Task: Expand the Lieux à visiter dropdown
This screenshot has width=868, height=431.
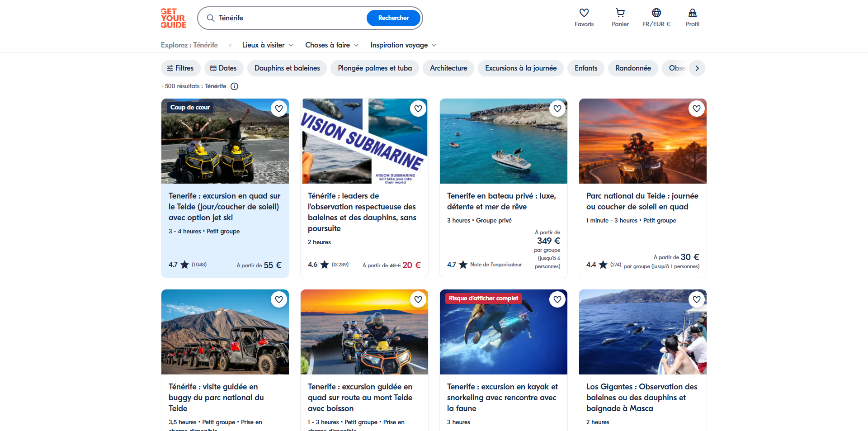Action: pyautogui.click(x=268, y=45)
